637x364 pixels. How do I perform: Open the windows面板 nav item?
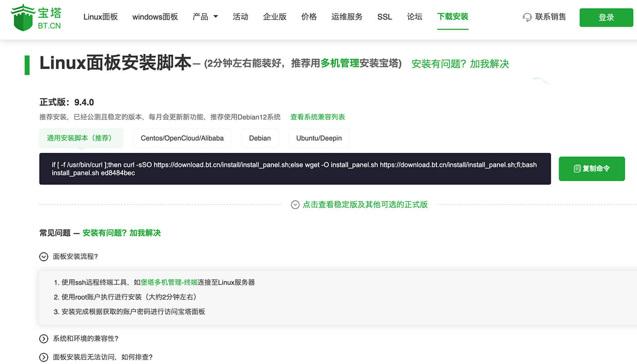coord(155,17)
